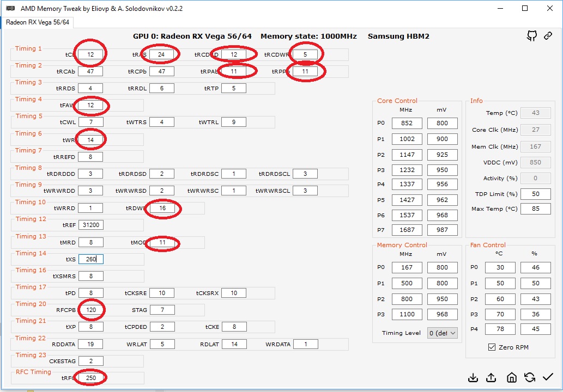Click the tXS field showing 260

(x=91, y=259)
